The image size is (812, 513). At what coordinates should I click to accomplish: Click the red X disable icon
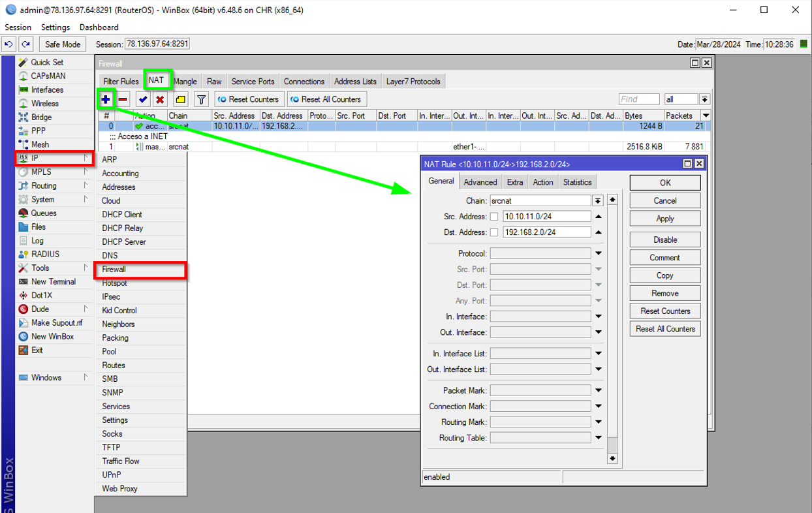point(160,99)
